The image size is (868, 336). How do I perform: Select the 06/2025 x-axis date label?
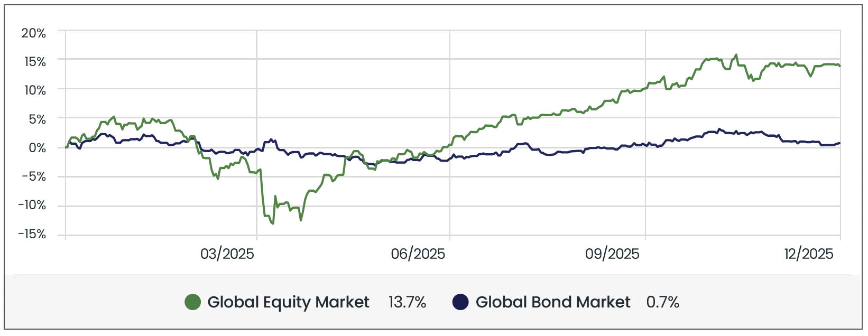pos(418,254)
